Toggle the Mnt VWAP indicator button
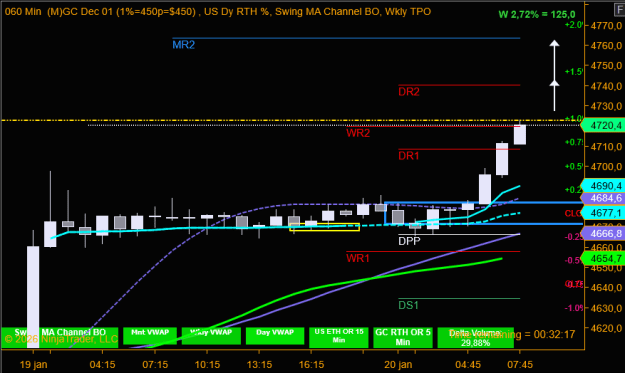The width and height of the screenshot is (625, 373). pos(150,336)
